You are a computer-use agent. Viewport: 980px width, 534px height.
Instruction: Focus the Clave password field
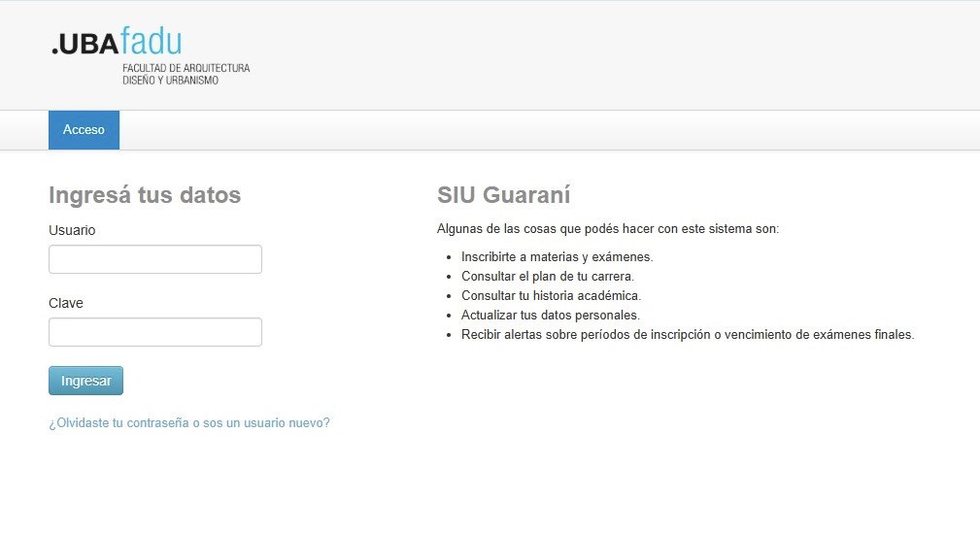point(155,332)
